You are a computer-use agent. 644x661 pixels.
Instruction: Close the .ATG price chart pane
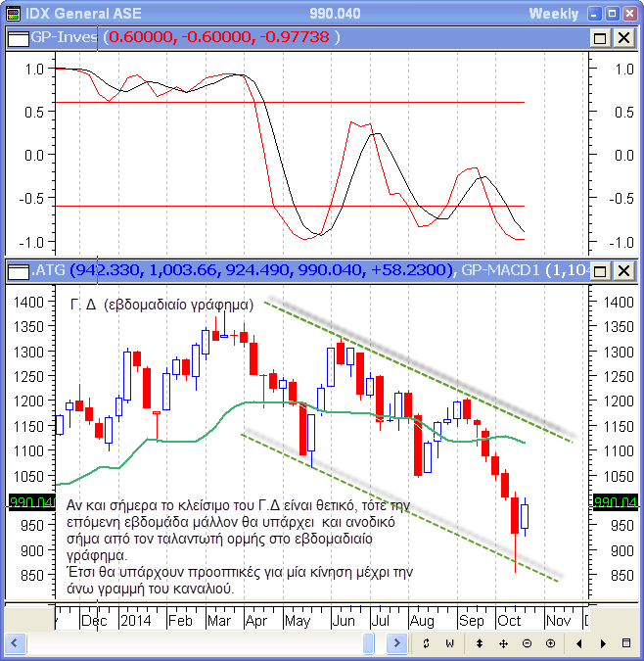pyautogui.click(x=622, y=270)
